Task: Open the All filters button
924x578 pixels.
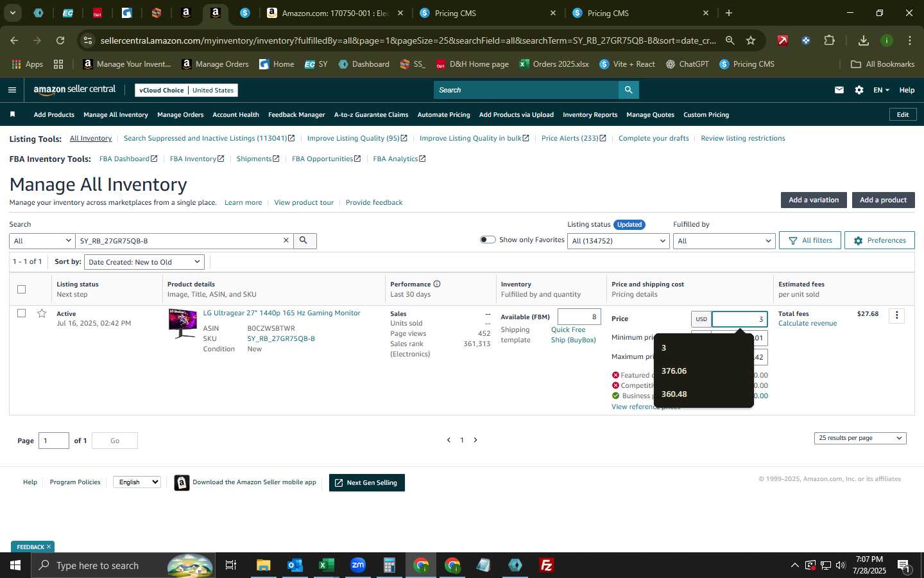Action: point(810,240)
